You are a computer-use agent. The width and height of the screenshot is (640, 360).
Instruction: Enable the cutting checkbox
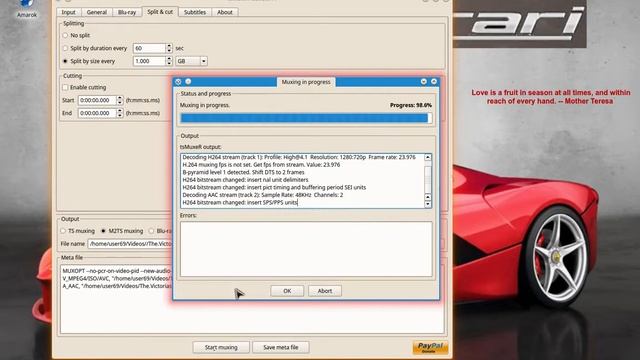click(x=65, y=87)
